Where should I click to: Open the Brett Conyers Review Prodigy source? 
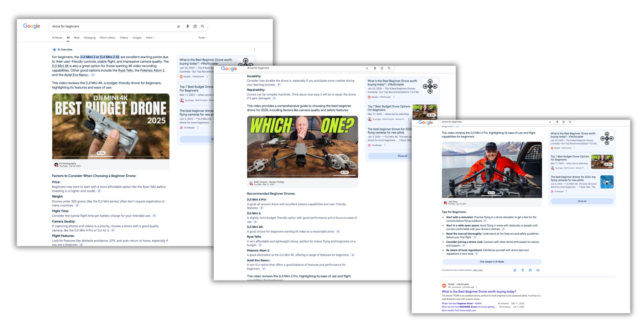267,183
